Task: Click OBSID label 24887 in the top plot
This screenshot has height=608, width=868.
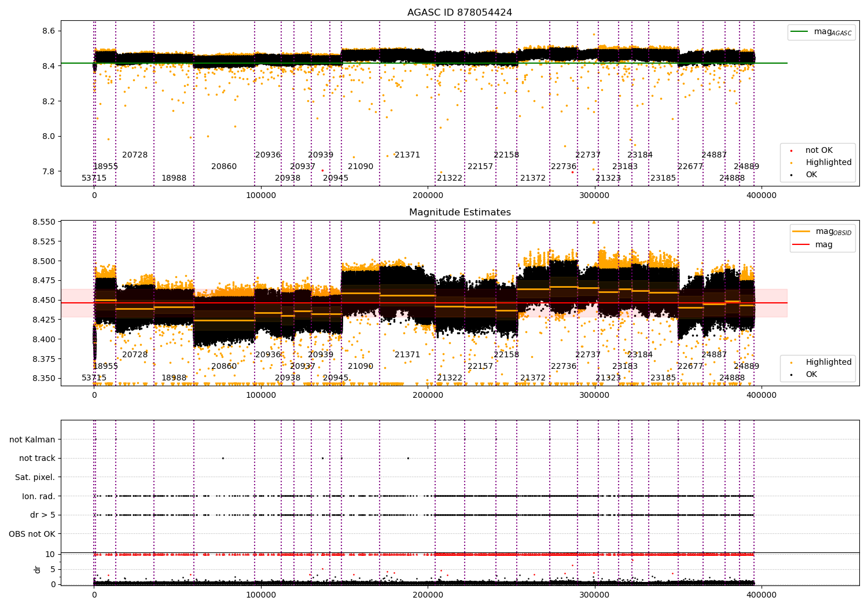Action: [x=714, y=155]
